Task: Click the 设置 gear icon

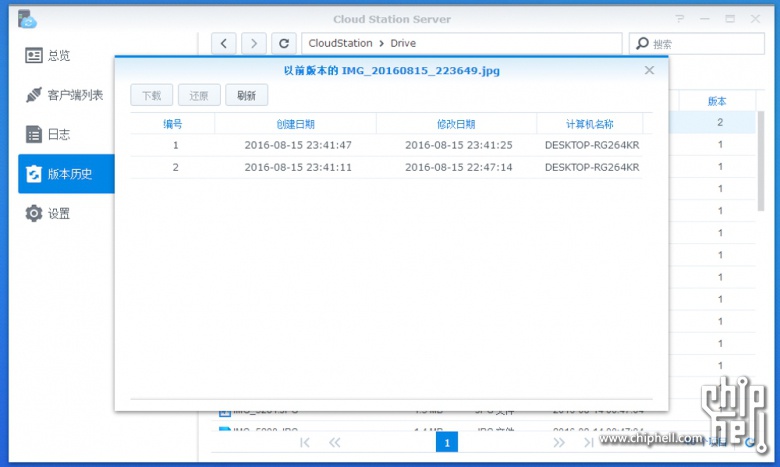Action: 34,213
